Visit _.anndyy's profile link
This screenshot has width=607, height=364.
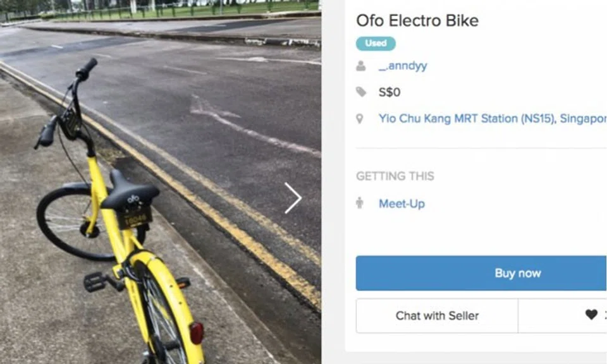pos(403,65)
